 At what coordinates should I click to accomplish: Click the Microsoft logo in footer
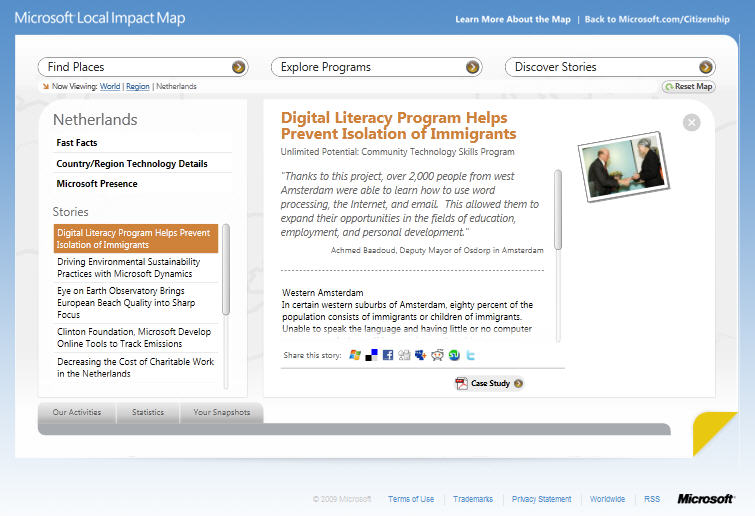tap(705, 499)
